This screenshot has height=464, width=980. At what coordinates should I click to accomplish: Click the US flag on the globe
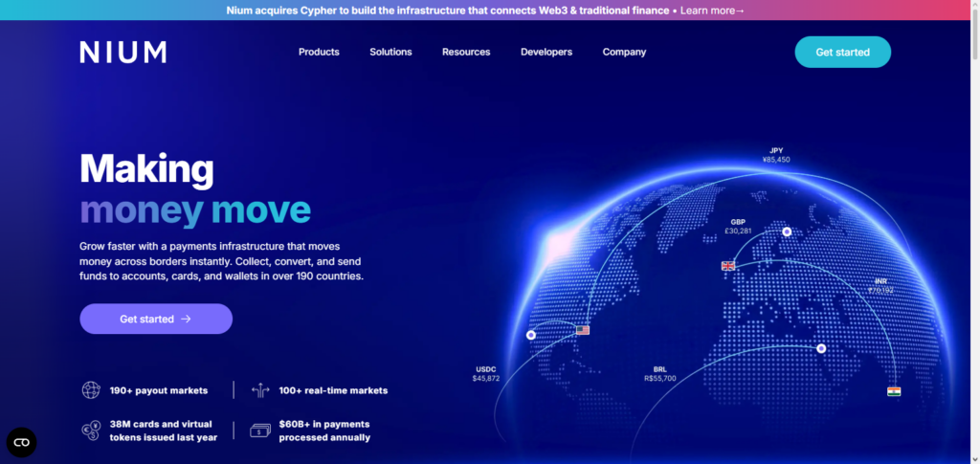click(x=583, y=330)
